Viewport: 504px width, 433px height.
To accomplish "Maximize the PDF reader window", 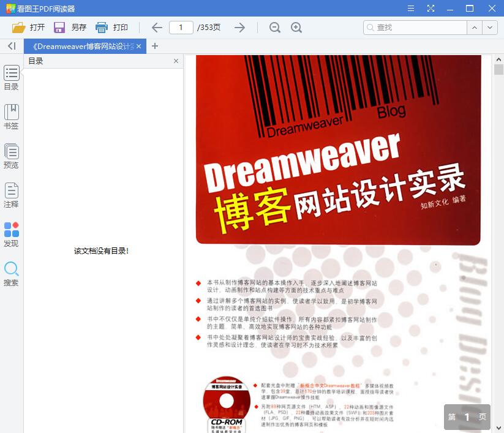I will click(470, 9).
